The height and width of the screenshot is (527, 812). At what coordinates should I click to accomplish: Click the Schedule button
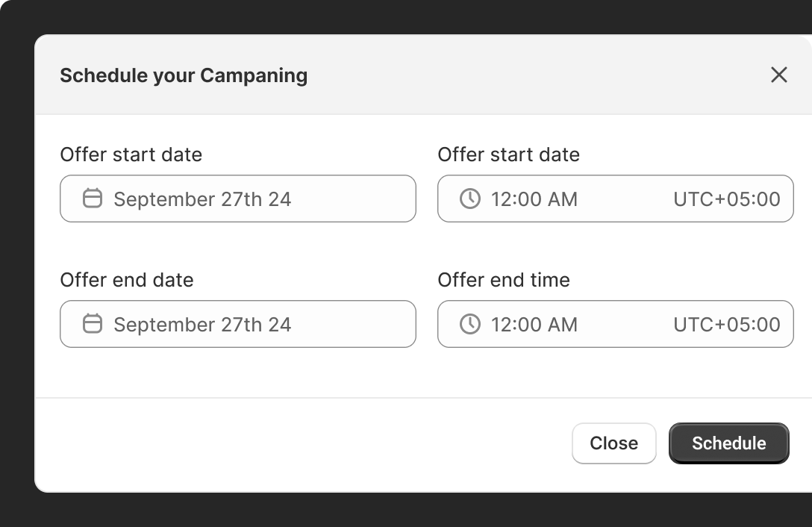click(x=728, y=443)
